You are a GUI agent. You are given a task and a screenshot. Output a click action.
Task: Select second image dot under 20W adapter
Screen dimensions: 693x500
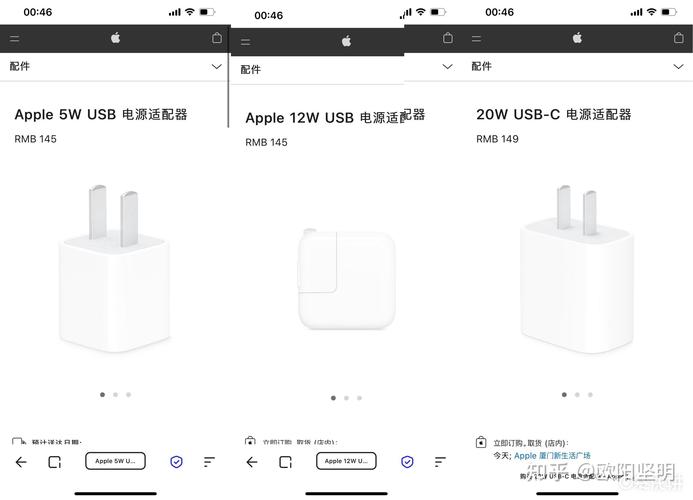tap(577, 395)
